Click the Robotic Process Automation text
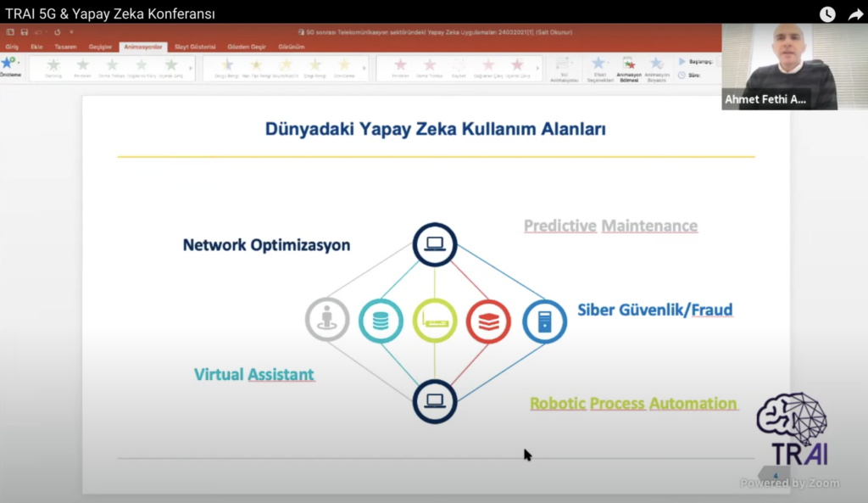 pos(633,404)
